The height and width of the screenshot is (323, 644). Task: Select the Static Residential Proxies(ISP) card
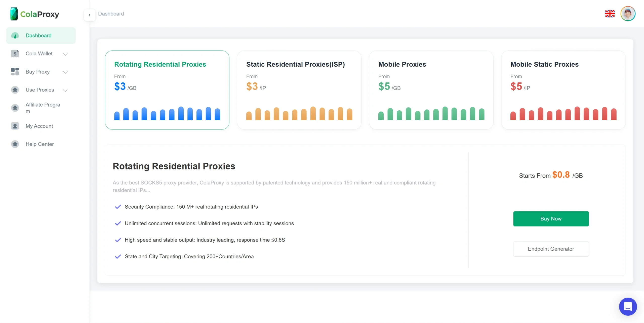[299, 90]
